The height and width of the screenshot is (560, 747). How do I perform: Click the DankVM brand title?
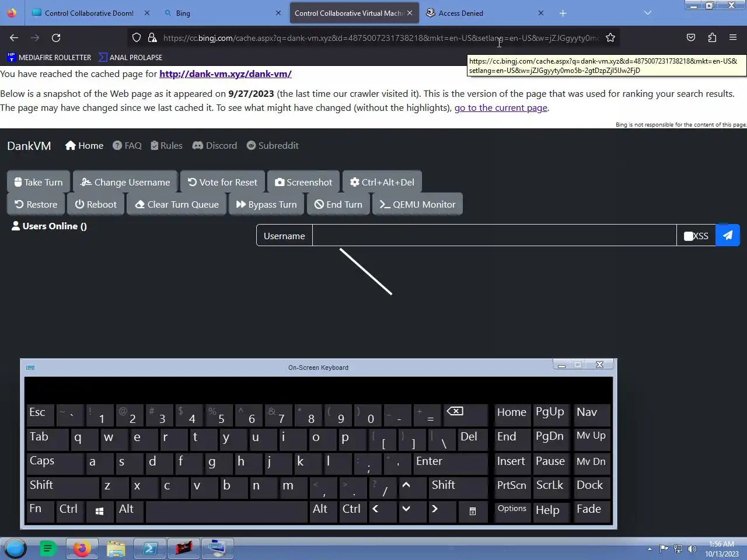coord(29,145)
